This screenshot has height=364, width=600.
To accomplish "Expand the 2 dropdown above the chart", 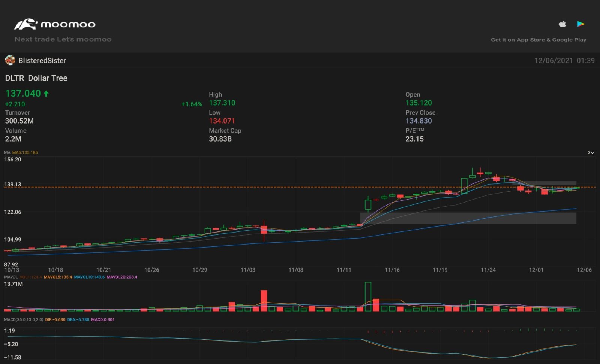I will pos(591,152).
